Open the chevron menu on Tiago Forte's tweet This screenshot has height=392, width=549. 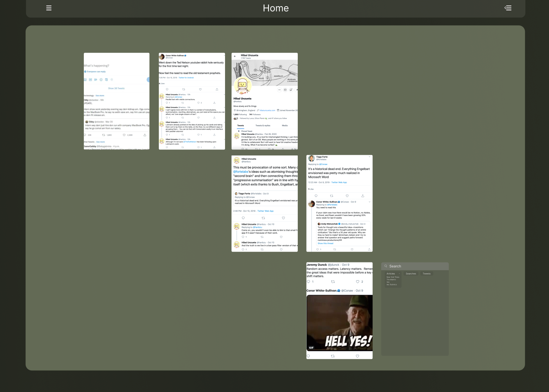point(369,157)
